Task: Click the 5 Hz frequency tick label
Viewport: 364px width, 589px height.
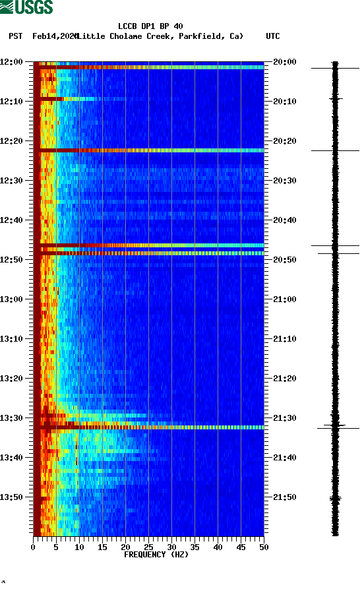Action: pyautogui.click(x=56, y=547)
